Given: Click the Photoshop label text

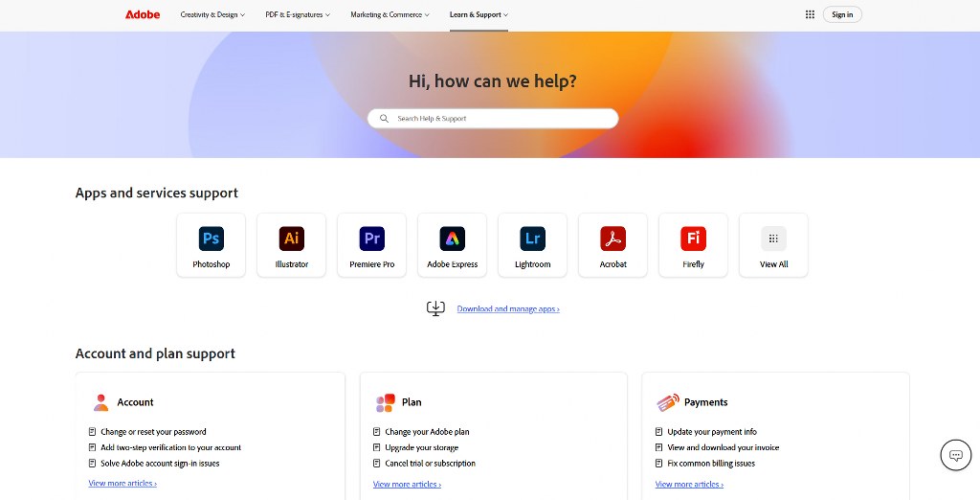Looking at the screenshot, I should (212, 264).
